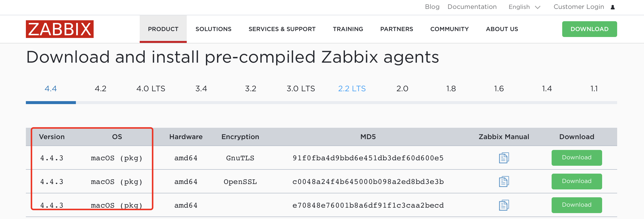Image resolution: width=644 pixels, height=219 pixels.
Task: Download the OpenSSL macOS agent package
Action: click(x=576, y=181)
